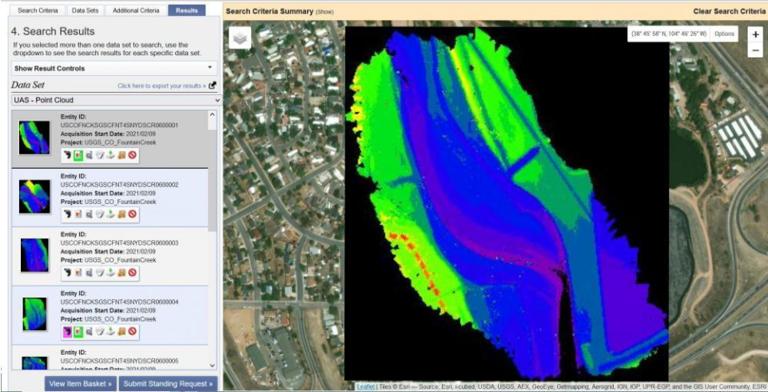Image resolution: width=768 pixels, height=392 pixels.
Task: Show metadata for entity ending 0000004
Action: pyautogui.click(x=99, y=332)
